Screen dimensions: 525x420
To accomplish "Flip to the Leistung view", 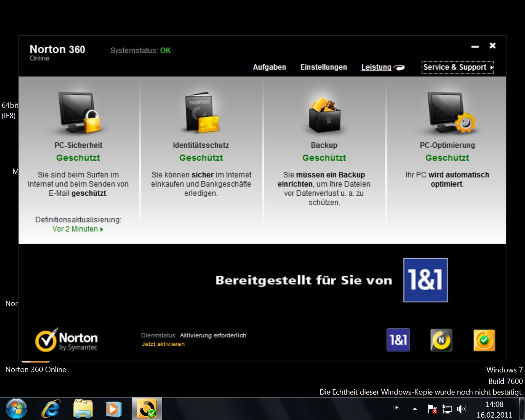I will (377, 67).
